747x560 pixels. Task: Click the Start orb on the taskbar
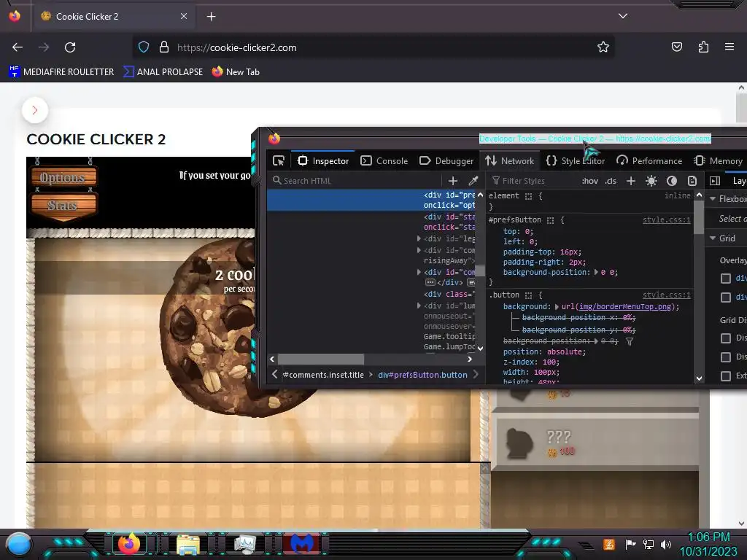tap(19, 544)
